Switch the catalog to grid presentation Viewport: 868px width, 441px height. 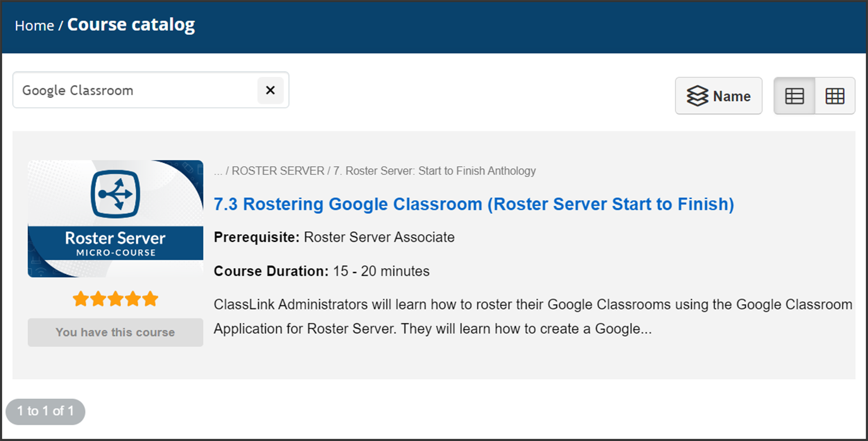(x=835, y=95)
